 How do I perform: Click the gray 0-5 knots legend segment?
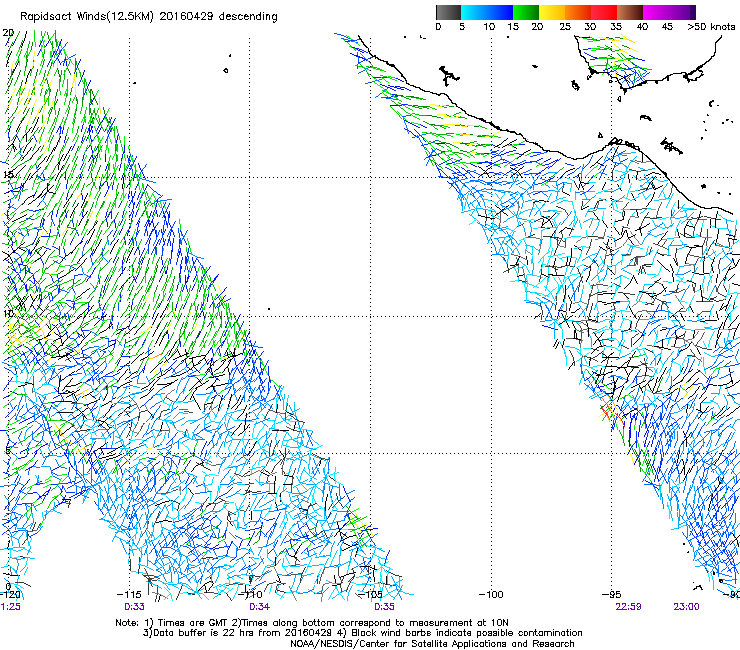tap(448, 12)
